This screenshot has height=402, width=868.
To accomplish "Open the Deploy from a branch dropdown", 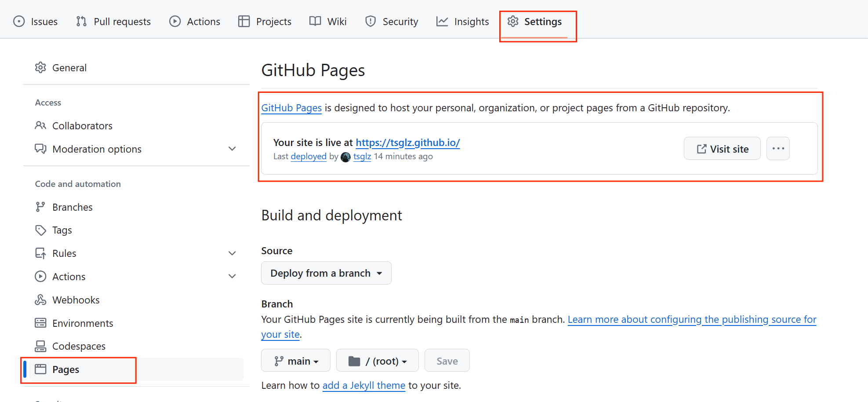I will 326,273.
